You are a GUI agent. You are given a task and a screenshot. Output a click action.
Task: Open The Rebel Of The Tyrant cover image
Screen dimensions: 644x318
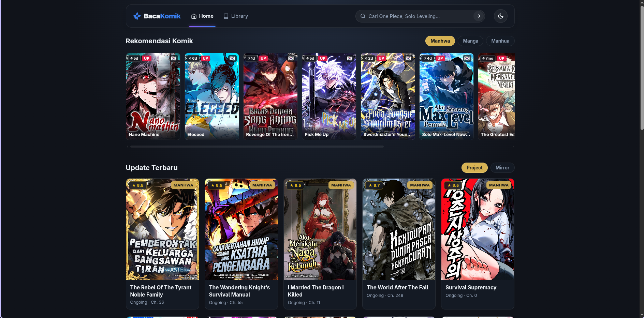tap(162, 229)
